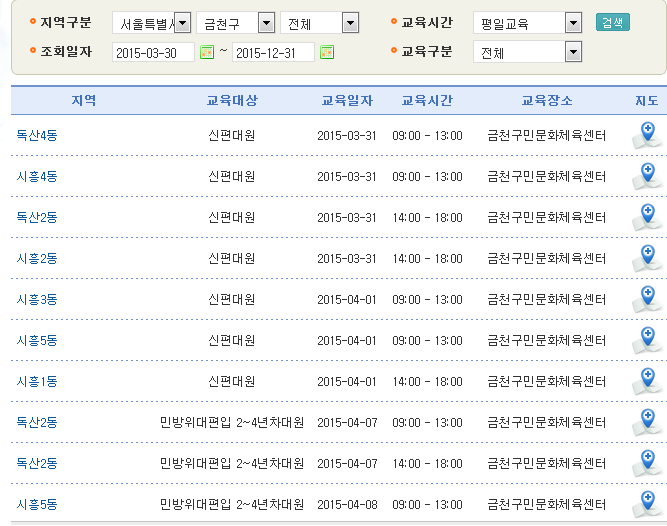The height and width of the screenshot is (526, 667).
Task: Open calendar picker for start date 2015-03-30
Action: pos(207,53)
